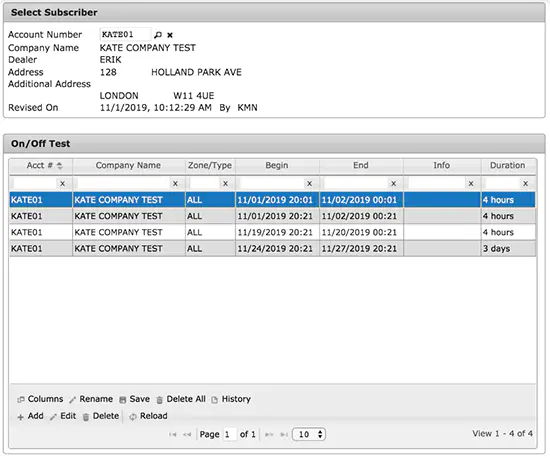Clear the Begin filter with its X
550x458 pixels.
(309, 183)
